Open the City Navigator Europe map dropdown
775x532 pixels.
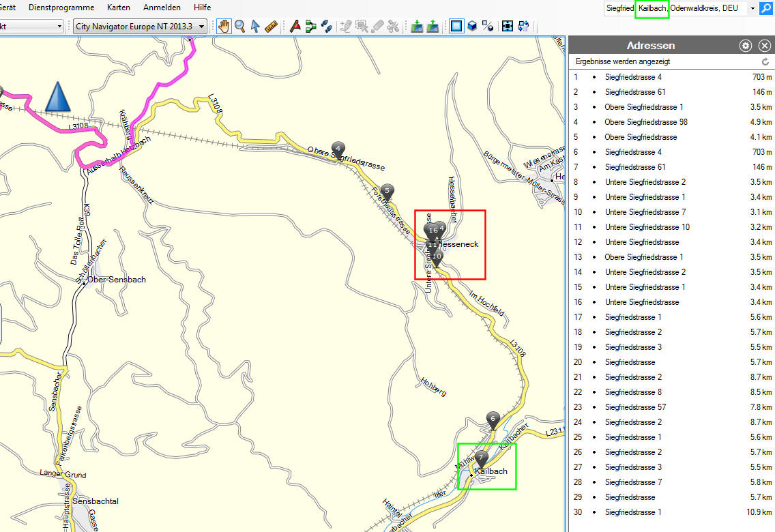click(x=202, y=27)
